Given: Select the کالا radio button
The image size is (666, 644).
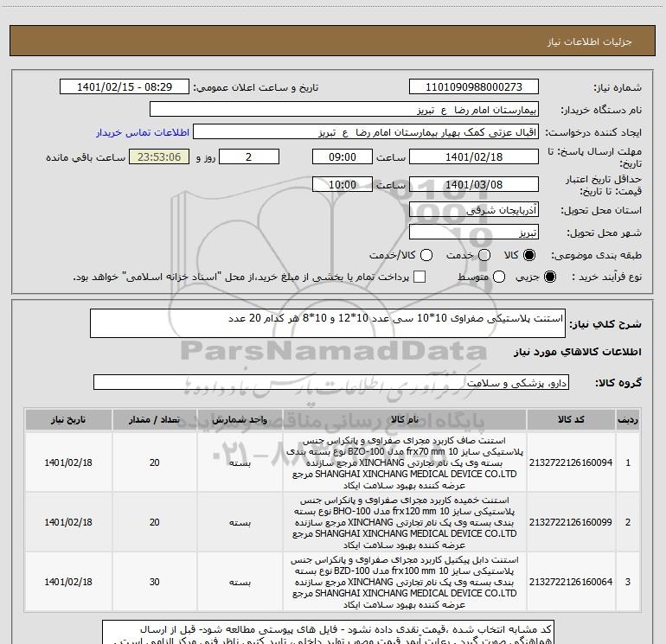Looking at the screenshot, I should [x=529, y=255].
